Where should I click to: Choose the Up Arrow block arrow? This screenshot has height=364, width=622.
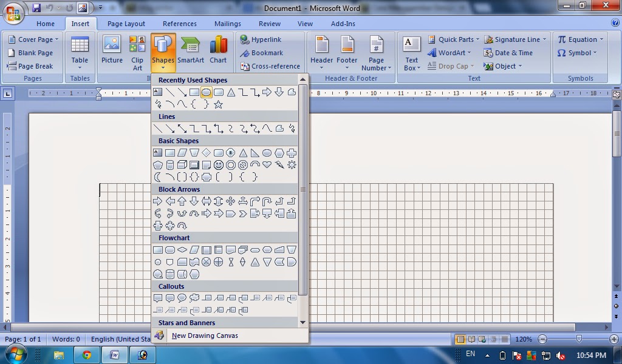[x=182, y=201]
